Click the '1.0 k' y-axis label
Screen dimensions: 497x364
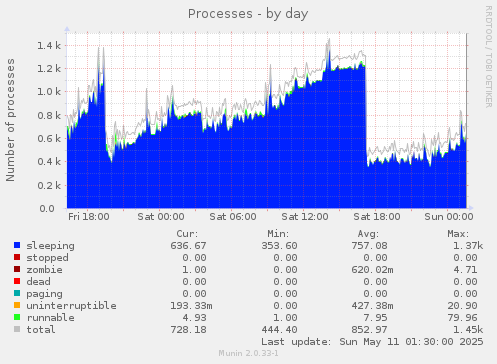click(x=49, y=92)
